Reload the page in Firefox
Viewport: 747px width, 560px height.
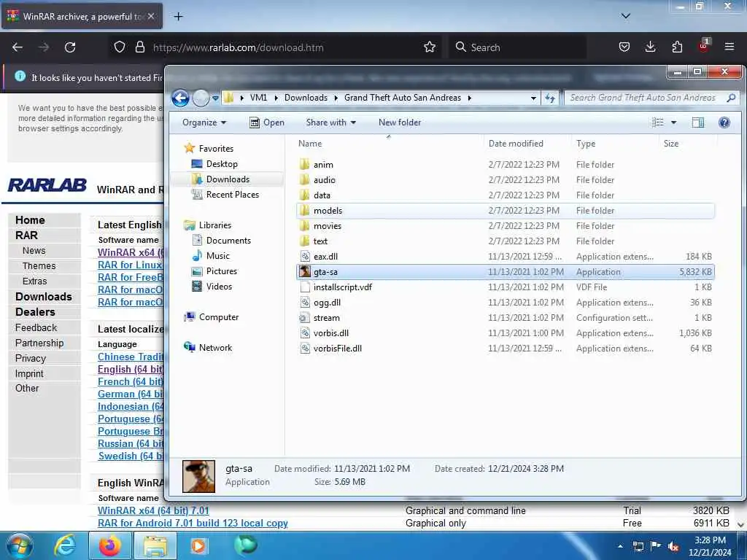tap(70, 47)
